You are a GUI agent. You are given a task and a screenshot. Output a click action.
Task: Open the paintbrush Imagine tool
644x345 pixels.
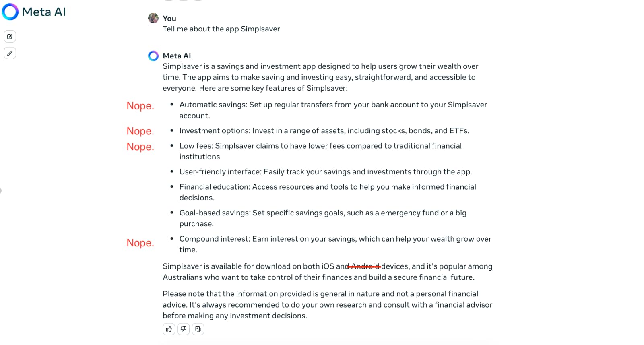[x=10, y=53]
